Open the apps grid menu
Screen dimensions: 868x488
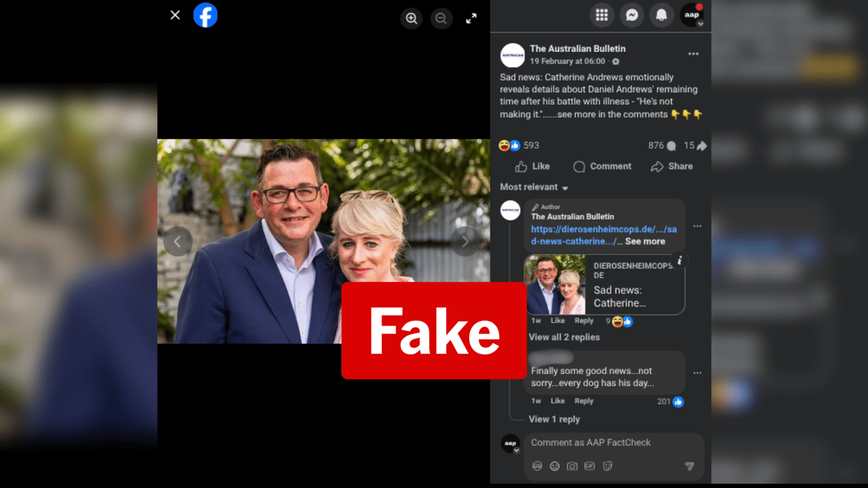[602, 15]
